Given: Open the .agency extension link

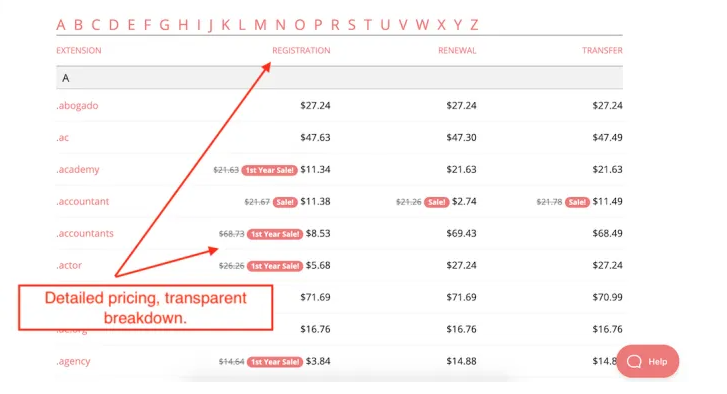Looking at the screenshot, I should click(x=73, y=362).
